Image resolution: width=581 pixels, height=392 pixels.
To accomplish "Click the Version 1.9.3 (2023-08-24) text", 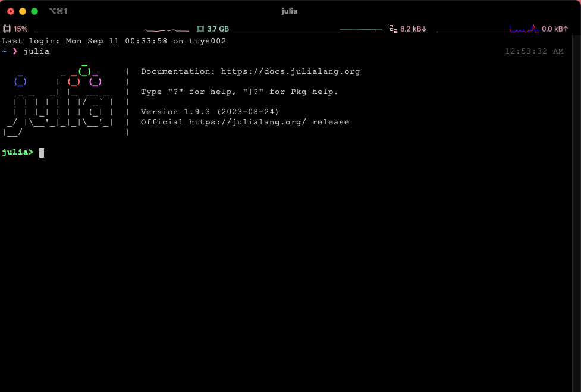I will click(x=209, y=112).
